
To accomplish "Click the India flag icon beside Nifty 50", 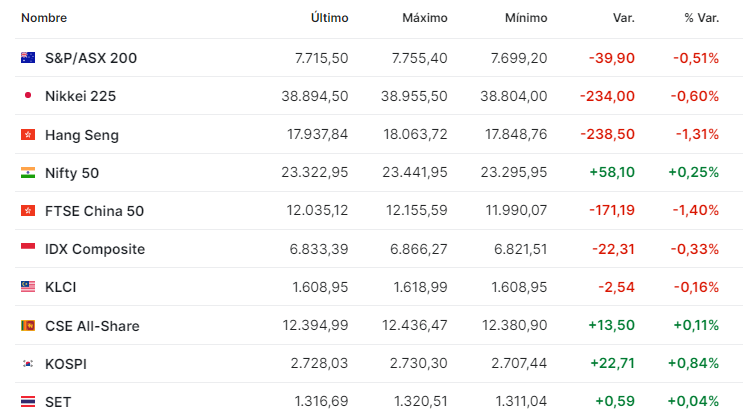I will [x=28, y=173].
